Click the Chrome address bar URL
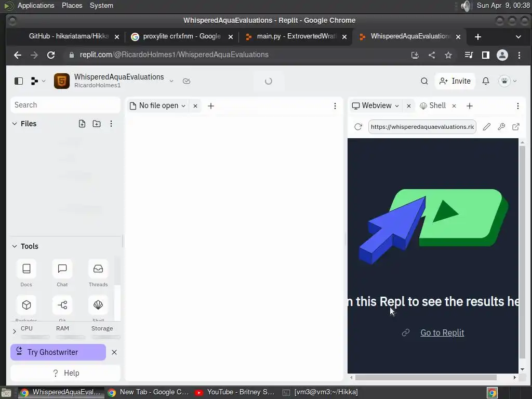532x399 pixels. click(174, 55)
